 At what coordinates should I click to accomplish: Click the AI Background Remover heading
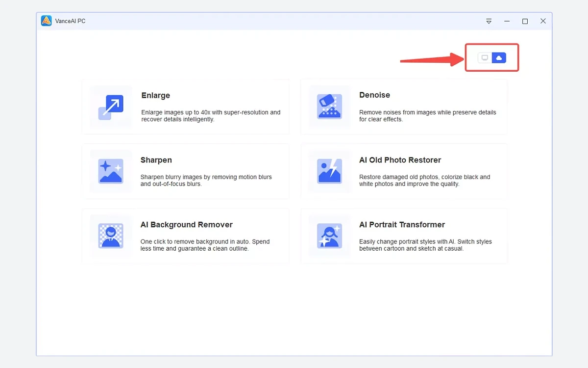coord(187,225)
